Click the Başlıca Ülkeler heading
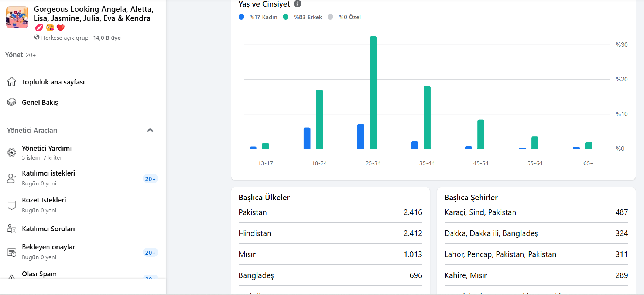Viewport: 644px width, 295px height. (264, 198)
